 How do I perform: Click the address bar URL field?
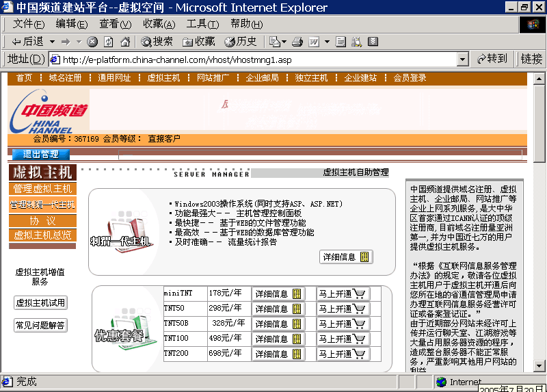click(x=253, y=60)
